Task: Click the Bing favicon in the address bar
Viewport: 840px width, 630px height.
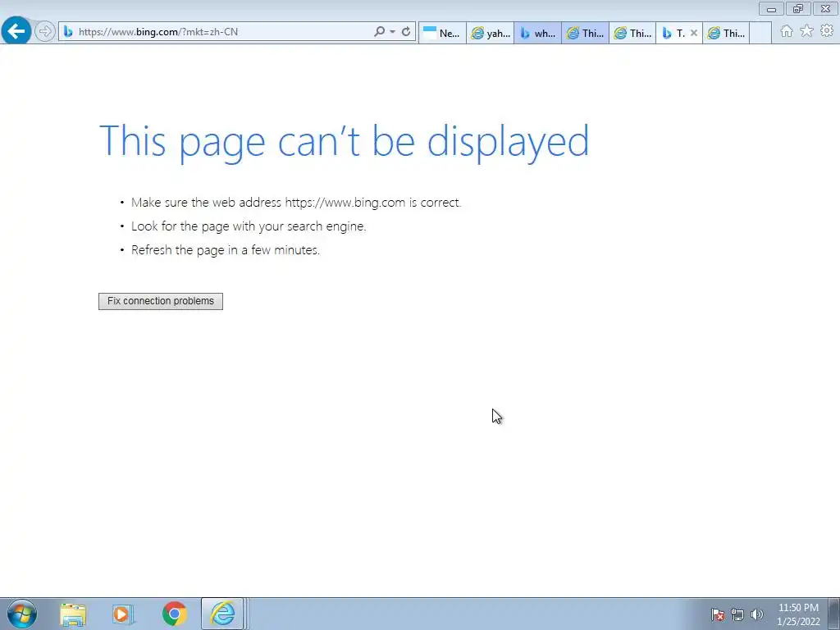Action: [x=68, y=32]
